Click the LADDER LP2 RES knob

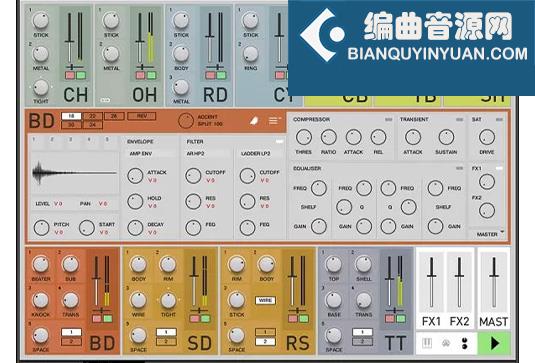pyautogui.click(x=247, y=202)
